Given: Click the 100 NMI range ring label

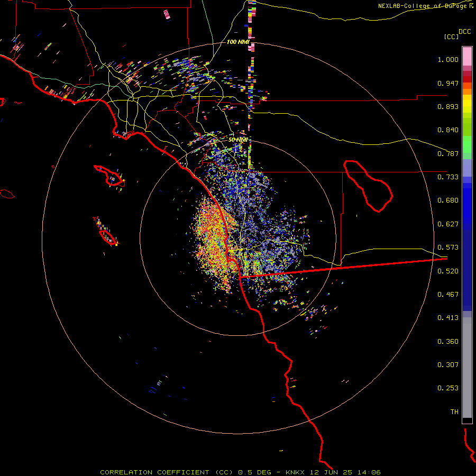Looking at the screenshot, I should coord(237,42).
